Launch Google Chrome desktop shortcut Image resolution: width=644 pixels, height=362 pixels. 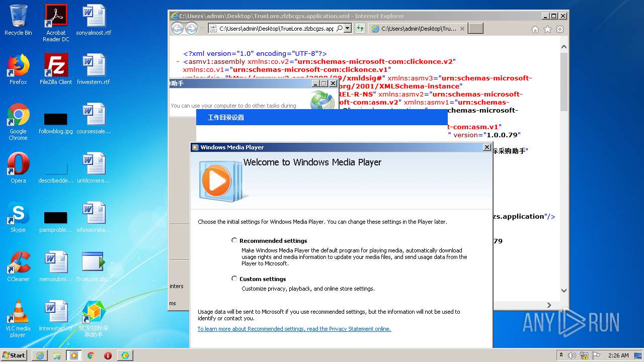[18, 122]
